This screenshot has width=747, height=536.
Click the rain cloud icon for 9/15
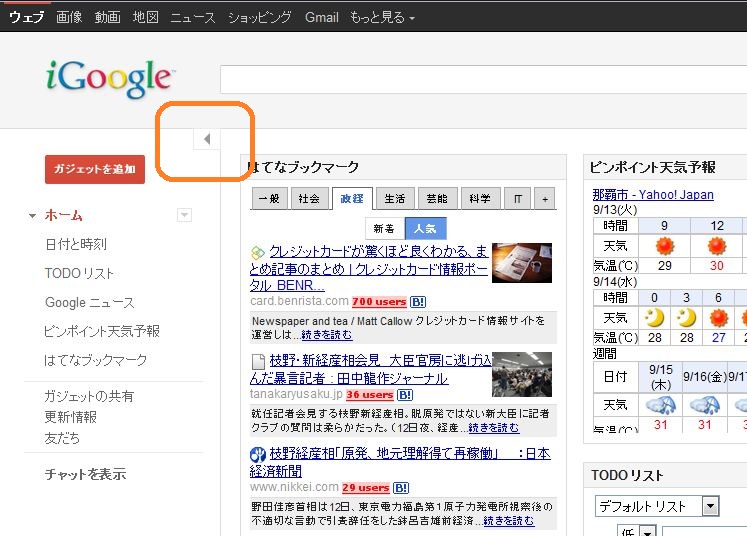[661, 405]
